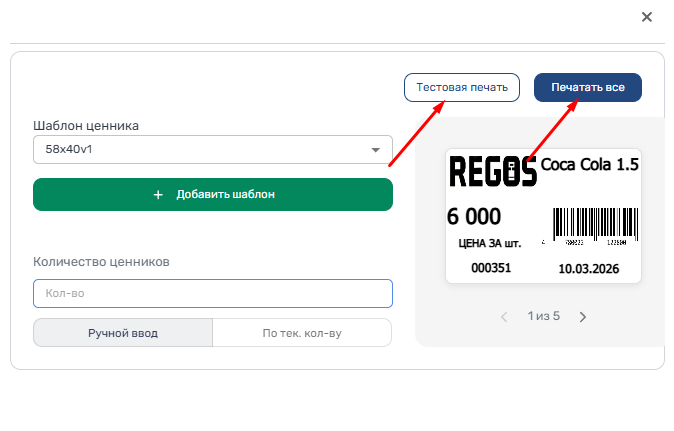Show the next price tag preview
This screenshot has width=674, height=431.
[x=583, y=317]
